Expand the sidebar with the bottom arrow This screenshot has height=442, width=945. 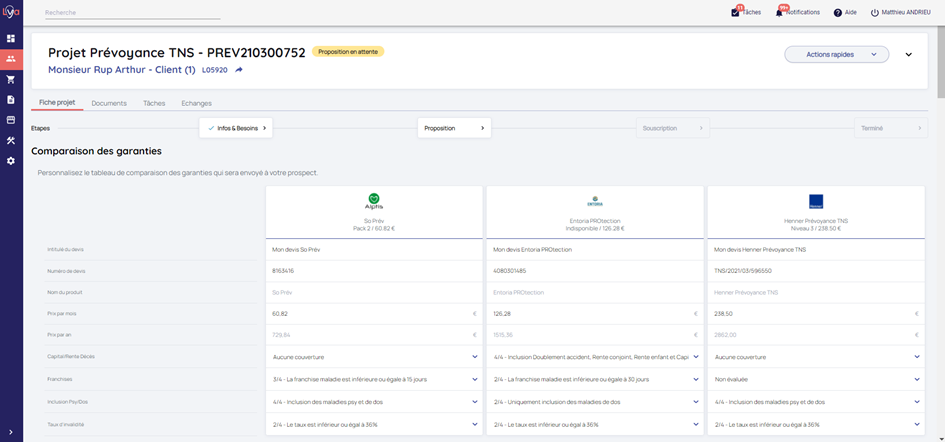[x=11, y=431]
